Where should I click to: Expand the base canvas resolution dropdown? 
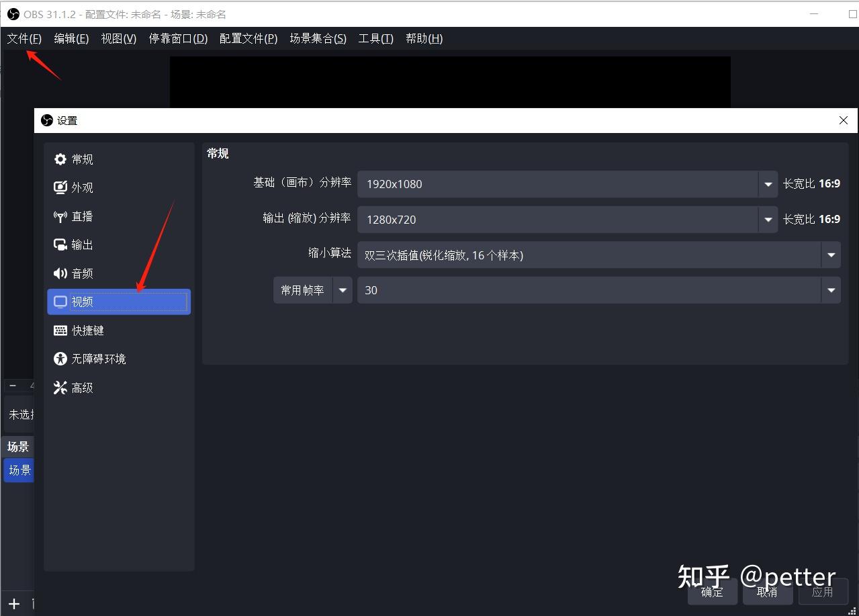coord(768,184)
